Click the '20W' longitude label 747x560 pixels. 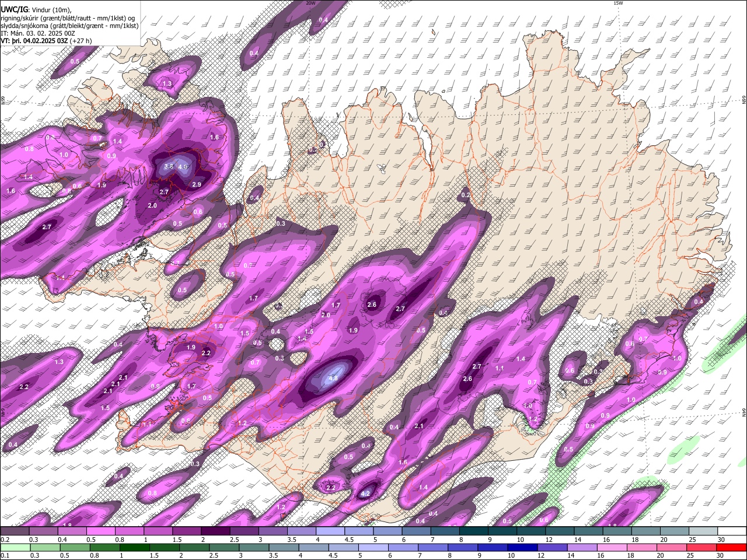(310, 3)
